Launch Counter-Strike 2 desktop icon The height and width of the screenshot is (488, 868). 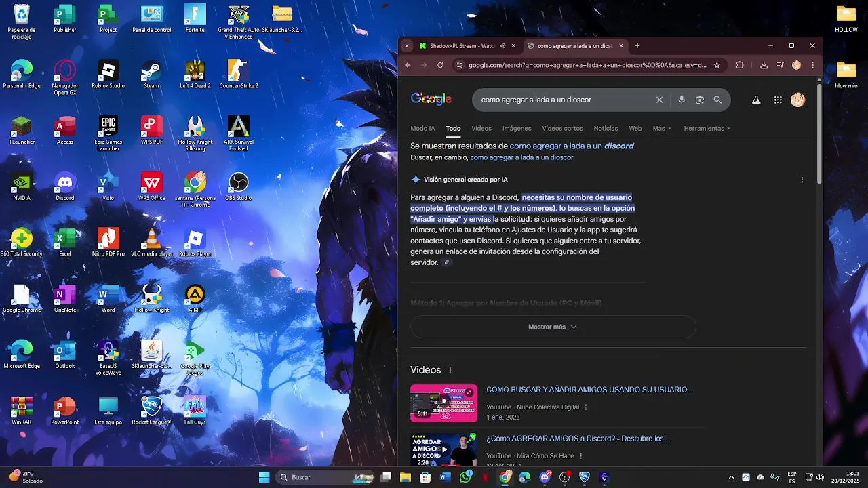[x=238, y=74]
